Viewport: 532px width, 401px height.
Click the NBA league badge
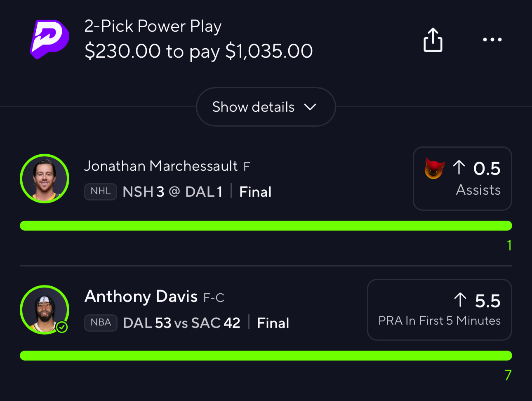[x=101, y=323]
